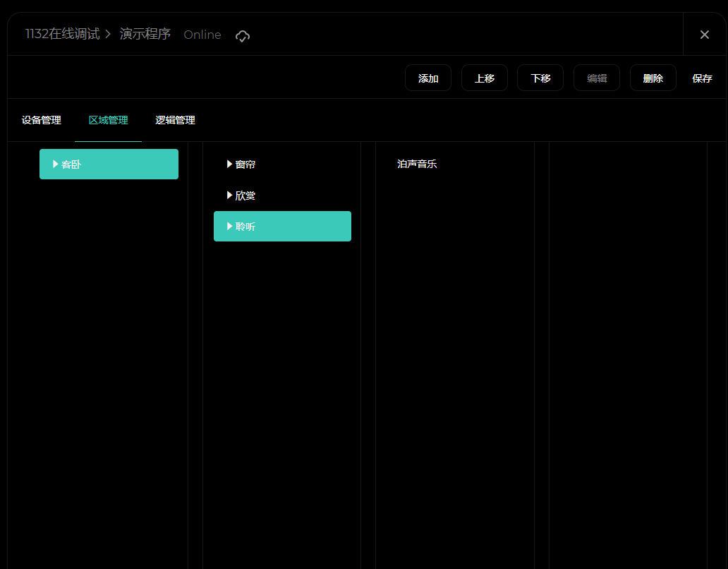Expand the 聆听 disclosure triangle
This screenshot has height=569, width=728.
pyautogui.click(x=229, y=226)
